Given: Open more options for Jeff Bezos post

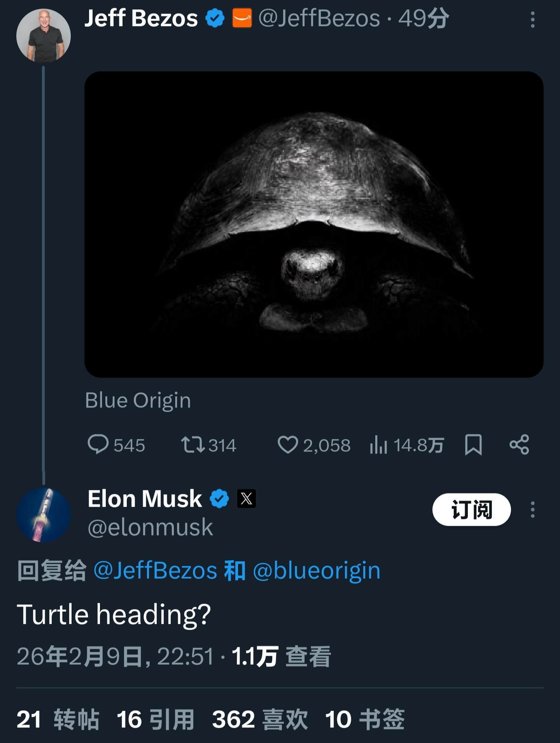Looking at the screenshot, I should point(532,19).
